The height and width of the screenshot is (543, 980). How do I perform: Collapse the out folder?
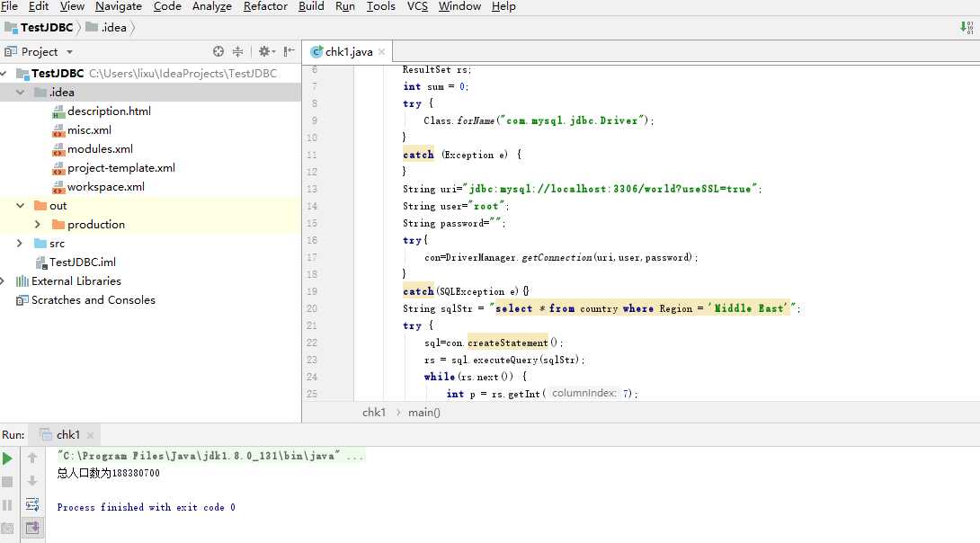coord(21,206)
